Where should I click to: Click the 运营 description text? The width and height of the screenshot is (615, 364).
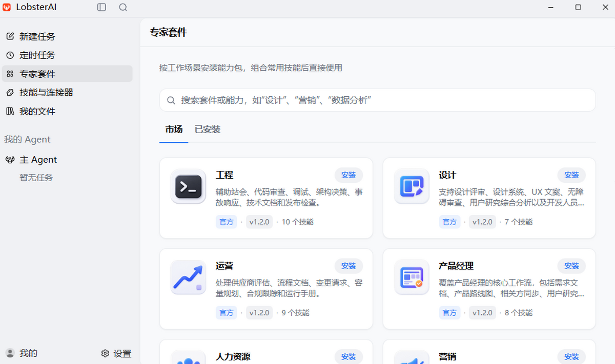(x=290, y=288)
